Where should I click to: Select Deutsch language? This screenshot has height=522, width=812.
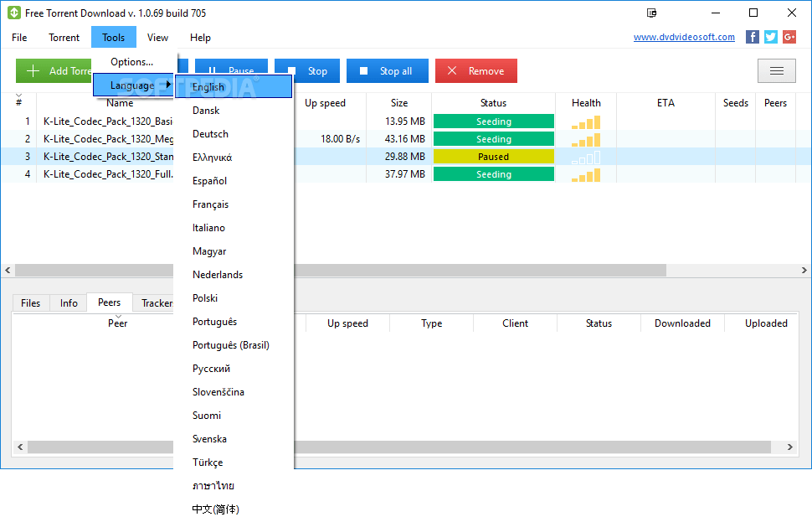234,134
